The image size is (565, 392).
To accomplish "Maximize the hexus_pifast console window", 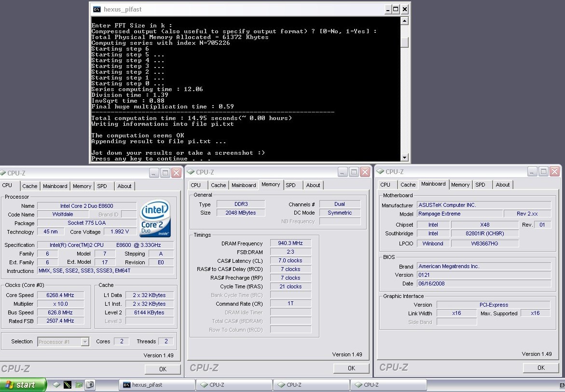I will coord(396,9).
